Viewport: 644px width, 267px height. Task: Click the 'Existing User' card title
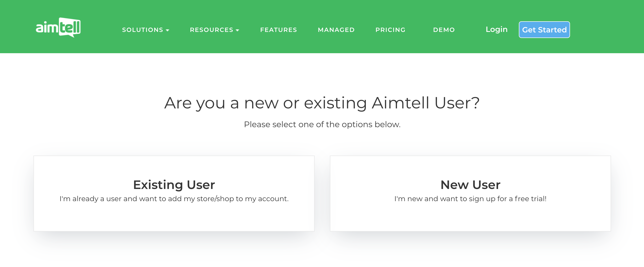(174, 185)
